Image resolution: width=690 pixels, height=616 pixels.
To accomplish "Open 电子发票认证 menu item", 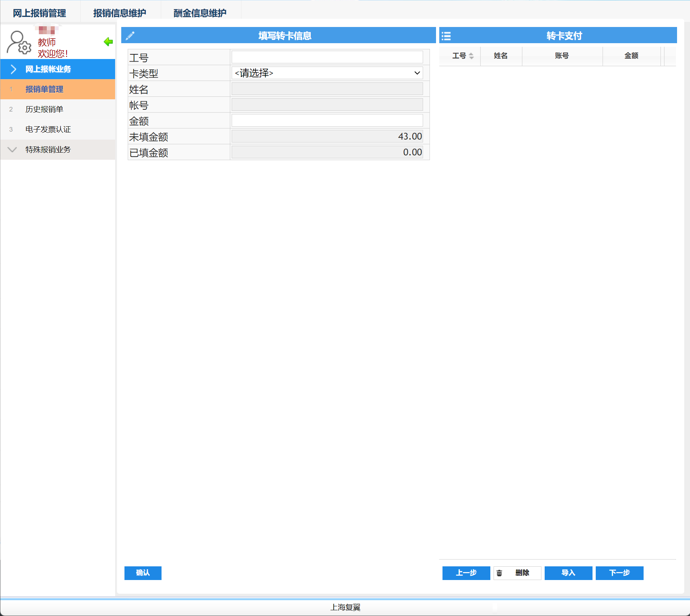I will coord(48,129).
